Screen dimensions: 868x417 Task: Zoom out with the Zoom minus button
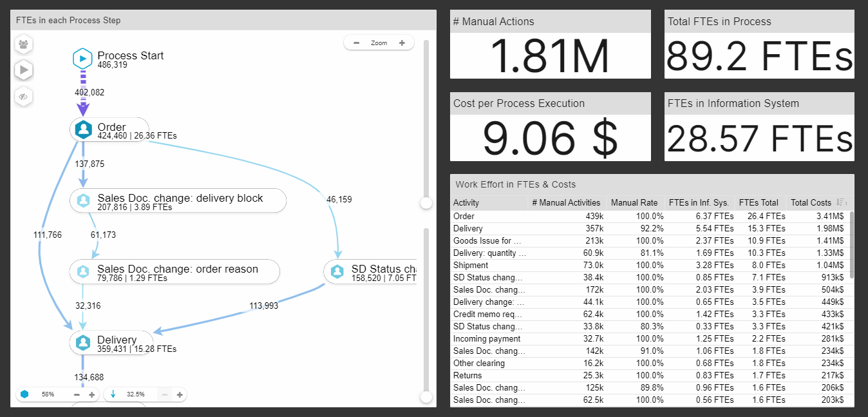click(x=356, y=43)
